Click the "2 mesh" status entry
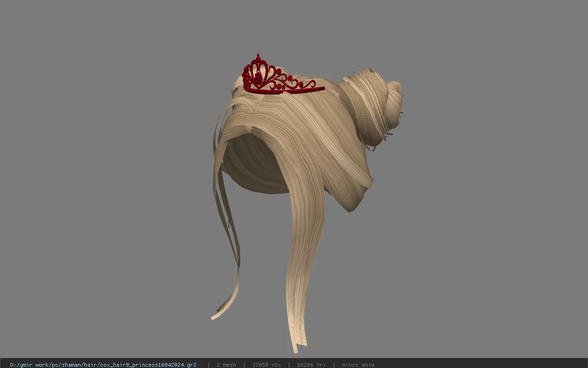Screen dimensions: 588x368 pos(226,365)
